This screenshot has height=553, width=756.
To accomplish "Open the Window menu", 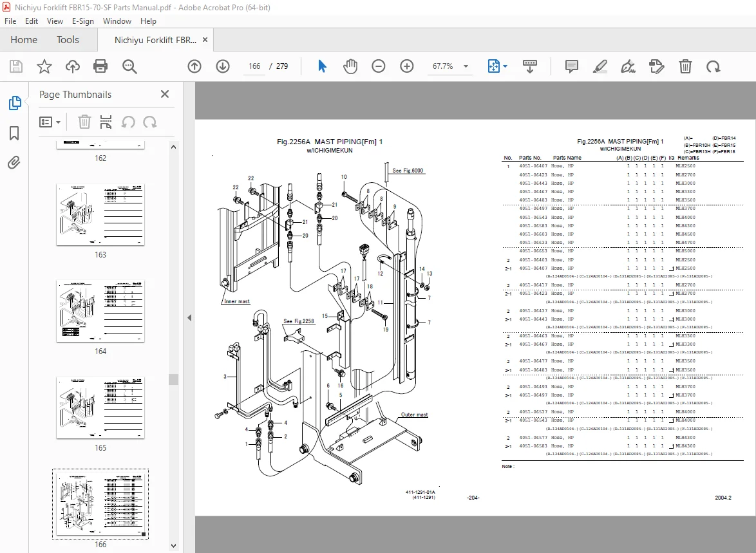I will pos(117,21).
